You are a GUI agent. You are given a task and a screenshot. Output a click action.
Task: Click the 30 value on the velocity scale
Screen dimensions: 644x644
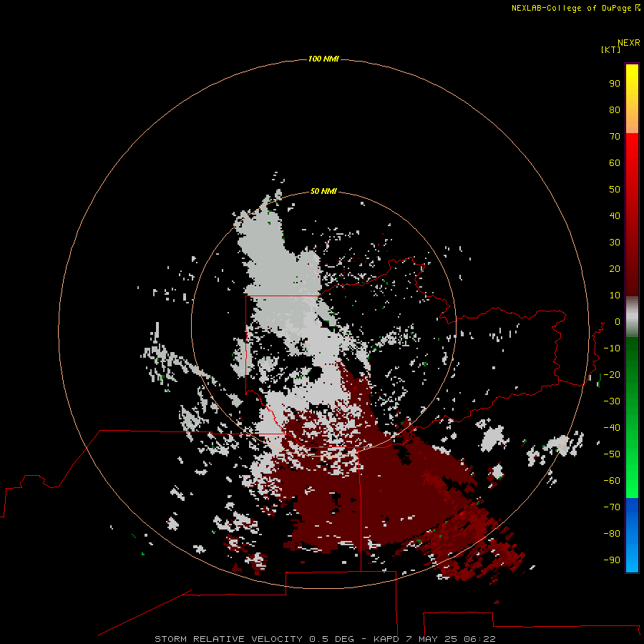(x=615, y=243)
